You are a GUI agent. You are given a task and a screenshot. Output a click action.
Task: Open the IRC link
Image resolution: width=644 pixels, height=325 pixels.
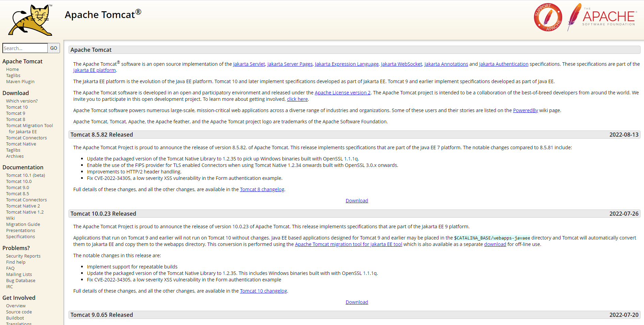pos(10,287)
